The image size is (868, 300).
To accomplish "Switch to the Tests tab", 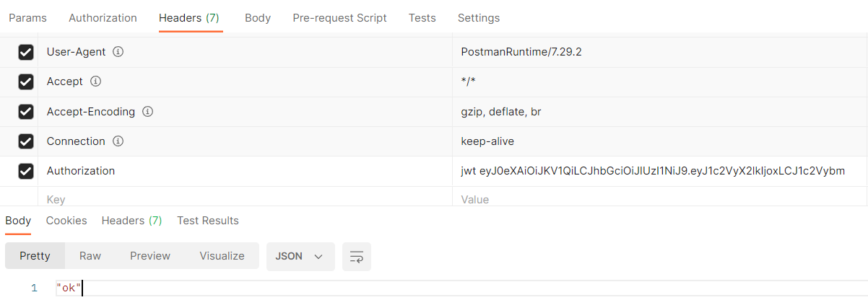I will [422, 18].
